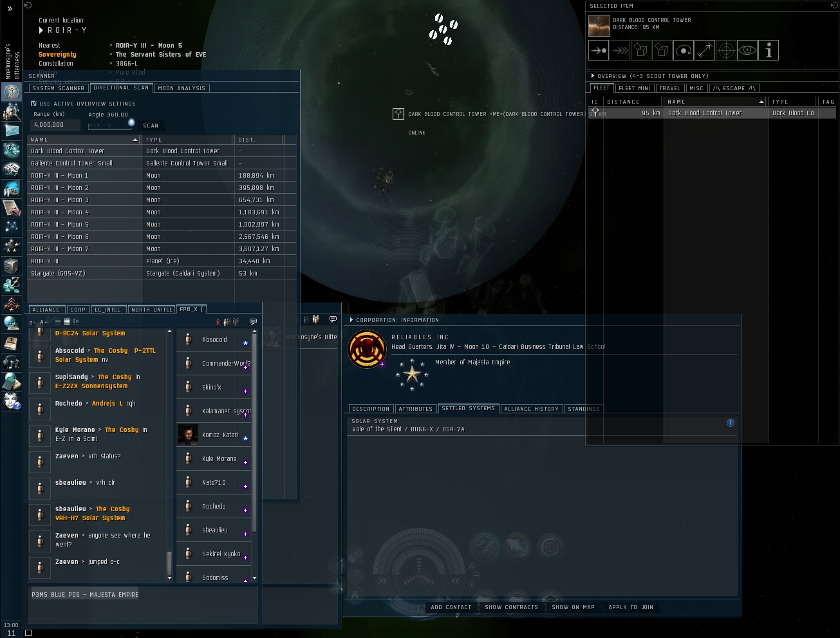Click the speech bubble icon in chat window
Screen dimensions: 840x638
tap(253, 321)
